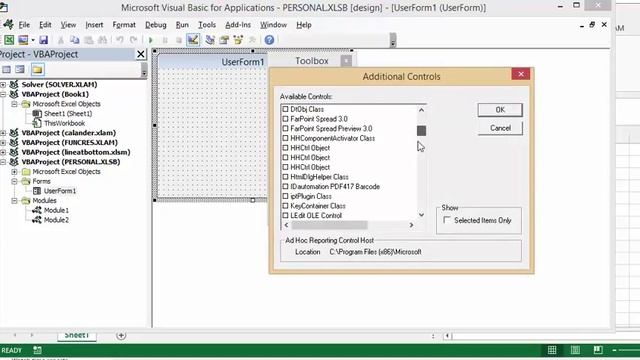Expand VBAProject (lineatbottom.xlsm) node
Screen dimensions: 640x360
pyautogui.click(x=3, y=152)
